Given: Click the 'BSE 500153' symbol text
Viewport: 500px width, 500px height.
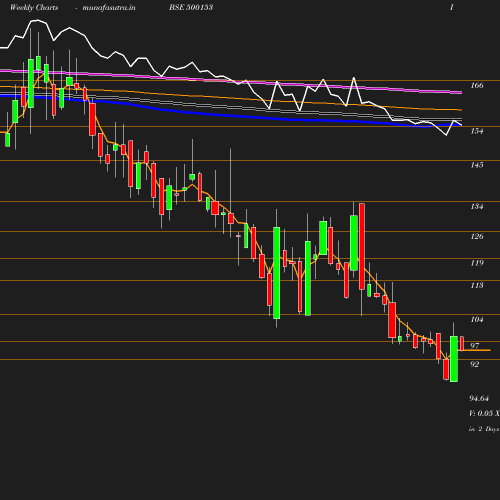Looking at the screenshot, I should (191, 7).
